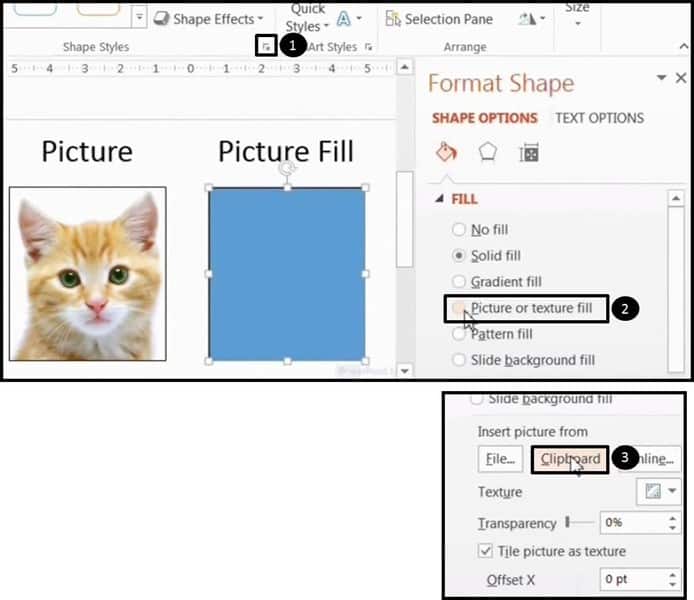Open the Selection Pane
Image resolution: width=694 pixels, height=600 pixels.
[439, 19]
